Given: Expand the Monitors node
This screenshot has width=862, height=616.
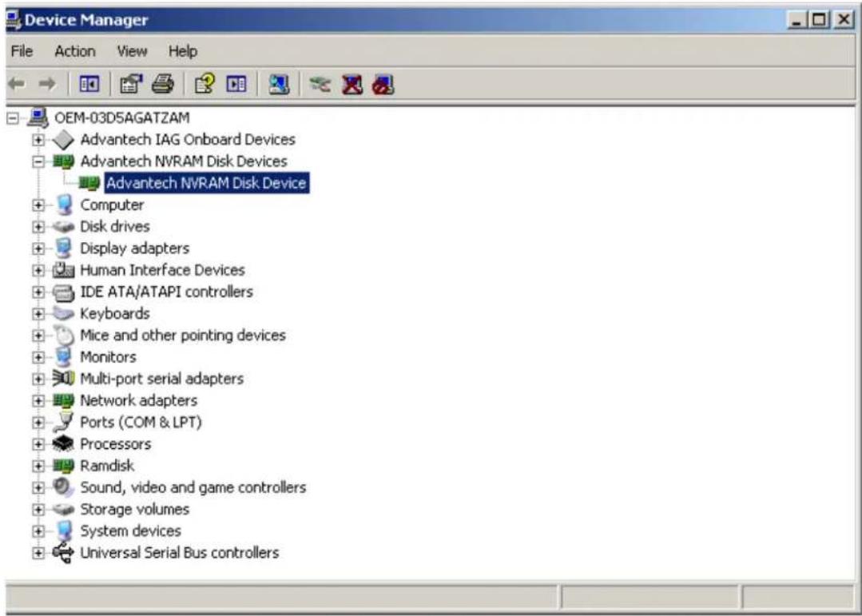Looking at the screenshot, I should 38,357.
